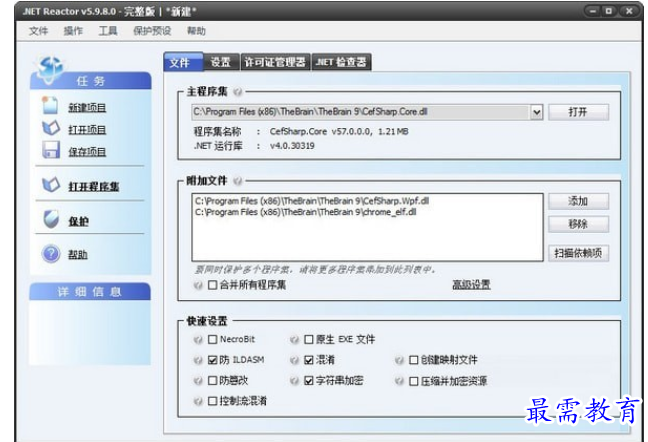Screen dimensions: 648x442
Task: Click help icon next to 创建映射文件
Action: click(x=399, y=360)
